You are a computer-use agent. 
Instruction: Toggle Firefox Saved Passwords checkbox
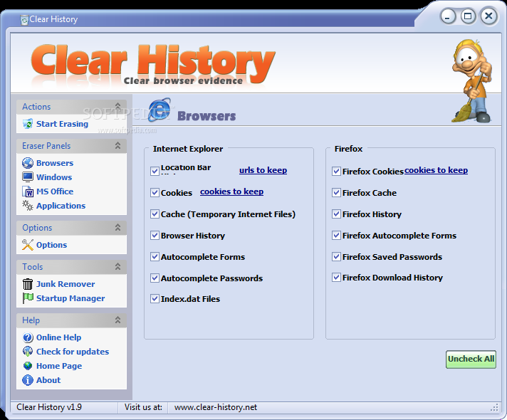click(x=336, y=257)
